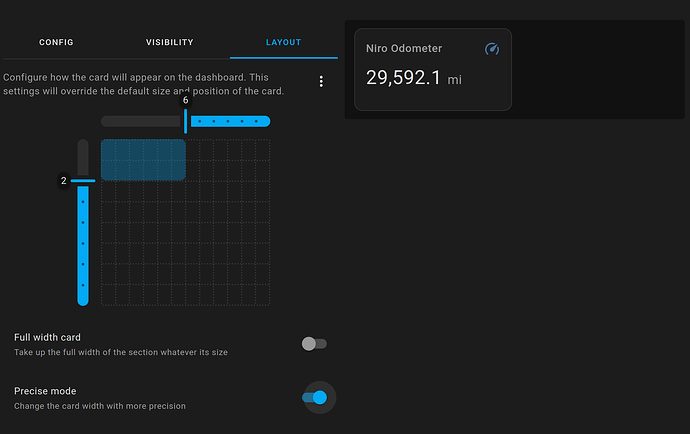Click the gray section of horizontal columns slider
Viewport: 690px width, 434px height.
(140, 121)
